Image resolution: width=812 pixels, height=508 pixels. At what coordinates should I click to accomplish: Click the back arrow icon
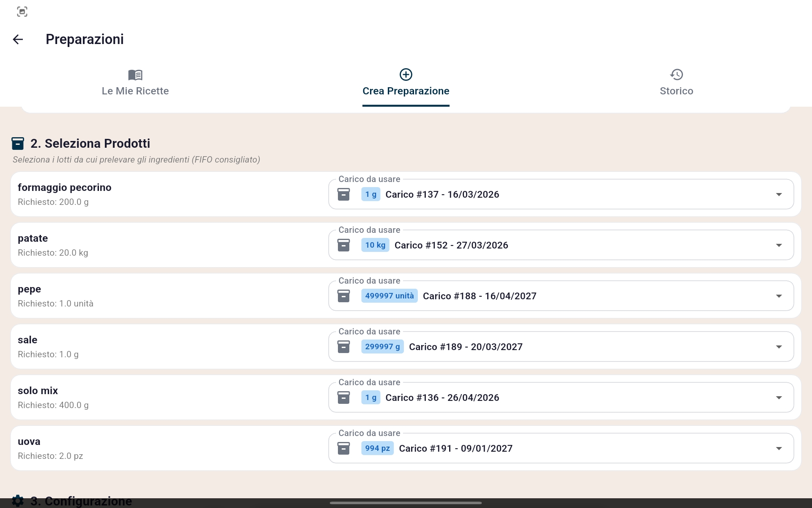18,39
